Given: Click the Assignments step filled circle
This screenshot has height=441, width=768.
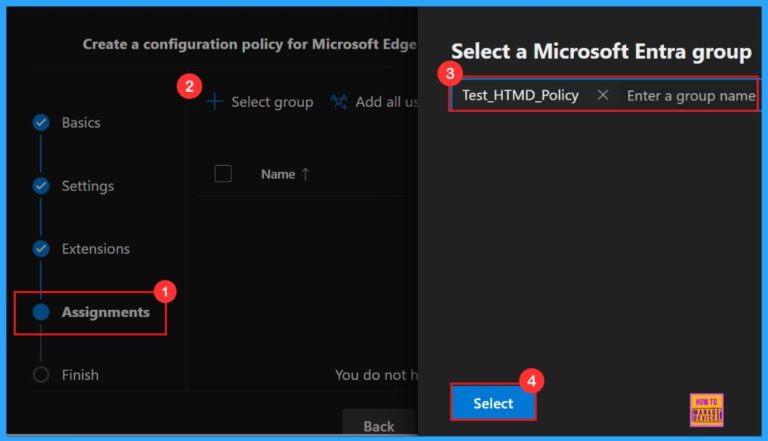Looking at the screenshot, I should (x=41, y=312).
